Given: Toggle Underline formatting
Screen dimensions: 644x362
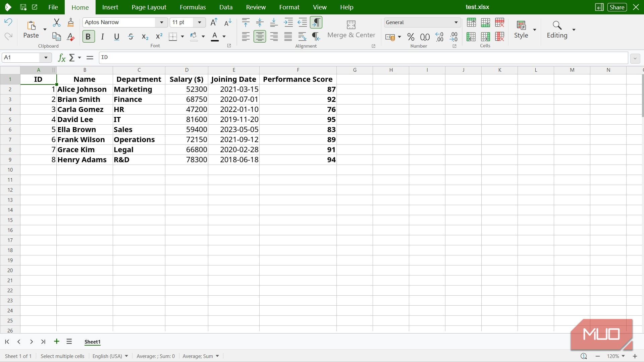Looking at the screenshot, I should point(116,37).
